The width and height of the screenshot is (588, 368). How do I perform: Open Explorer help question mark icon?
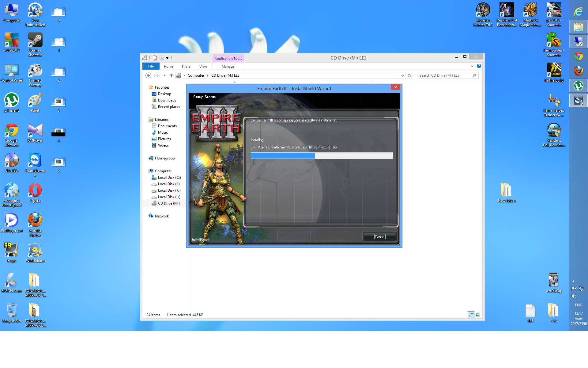[479, 66]
